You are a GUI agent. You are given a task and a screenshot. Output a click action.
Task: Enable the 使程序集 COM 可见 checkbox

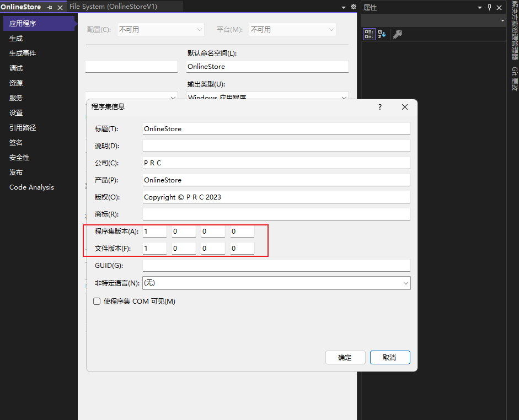(x=97, y=301)
